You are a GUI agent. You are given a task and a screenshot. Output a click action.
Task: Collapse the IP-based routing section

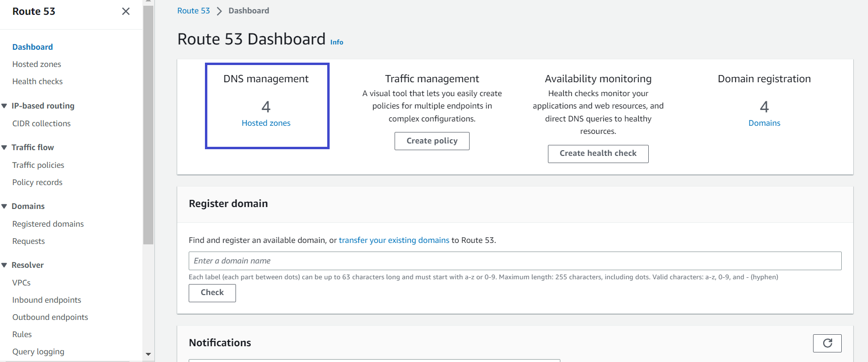pos(4,106)
